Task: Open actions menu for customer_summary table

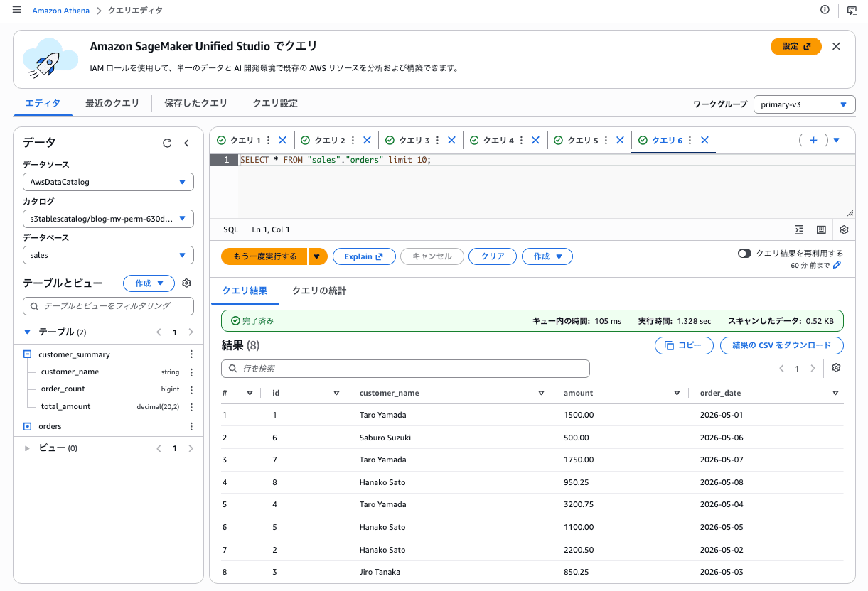Action: tap(191, 354)
